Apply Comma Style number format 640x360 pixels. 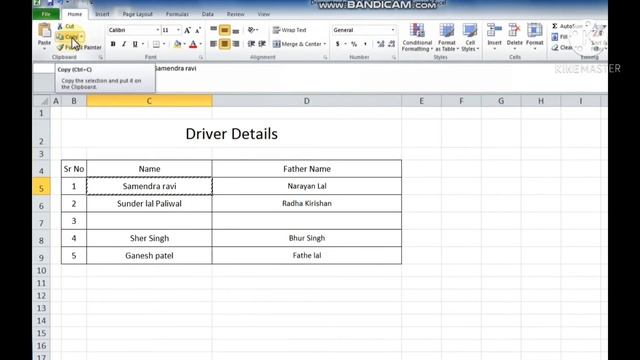coord(365,44)
